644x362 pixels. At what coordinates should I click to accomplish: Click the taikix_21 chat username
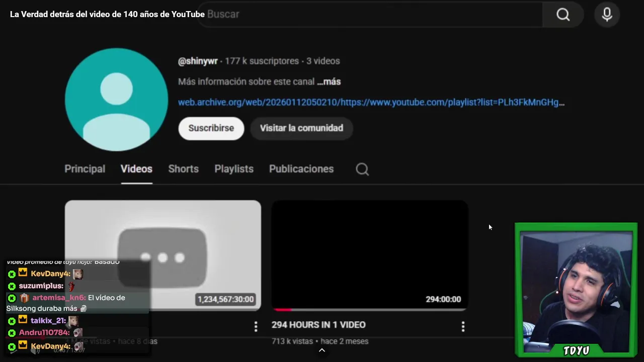[48, 320]
